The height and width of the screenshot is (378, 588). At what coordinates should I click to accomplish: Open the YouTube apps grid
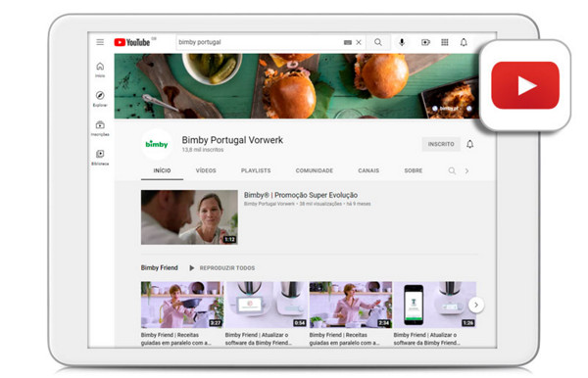pos(444,42)
